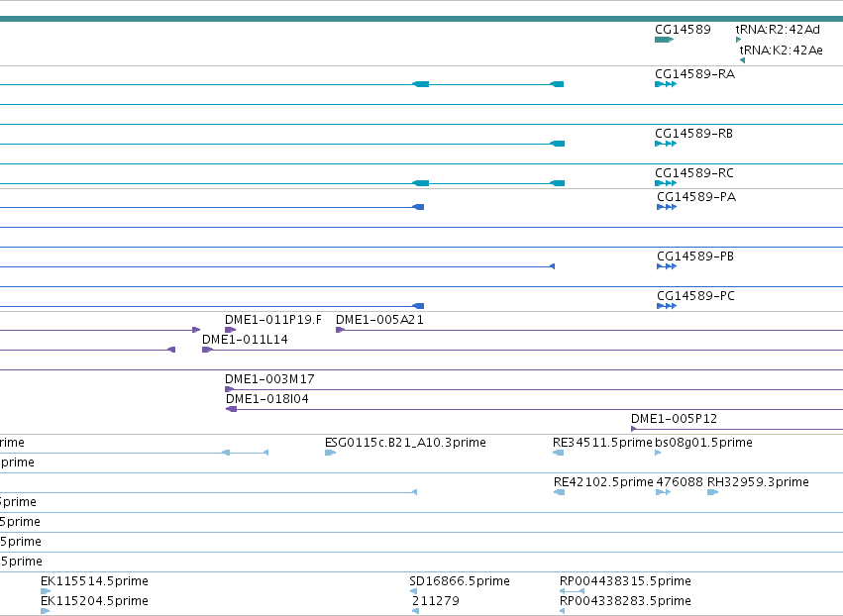This screenshot has height=616, width=843.
Task: Click the small arrowhead beneath SD16866.5prime
Action: (413, 591)
